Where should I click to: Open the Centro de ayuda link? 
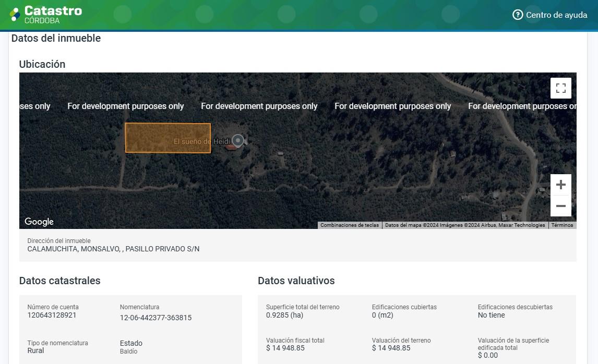pos(549,15)
